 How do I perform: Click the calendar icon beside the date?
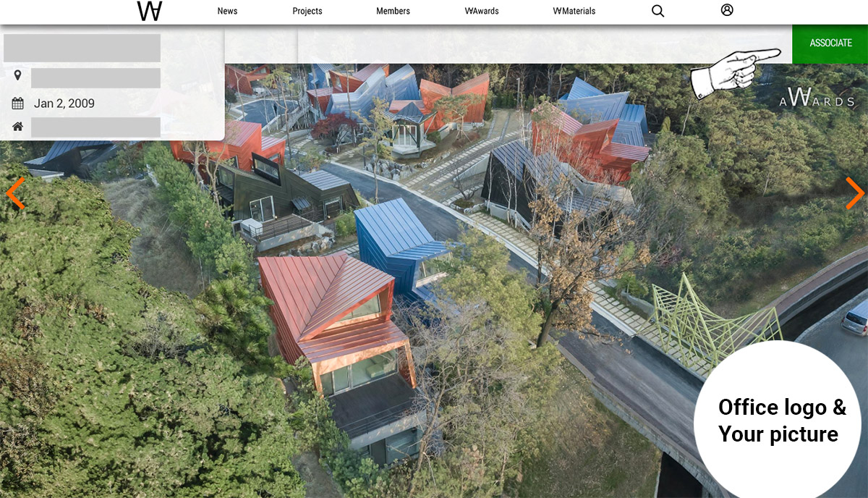[17, 104]
